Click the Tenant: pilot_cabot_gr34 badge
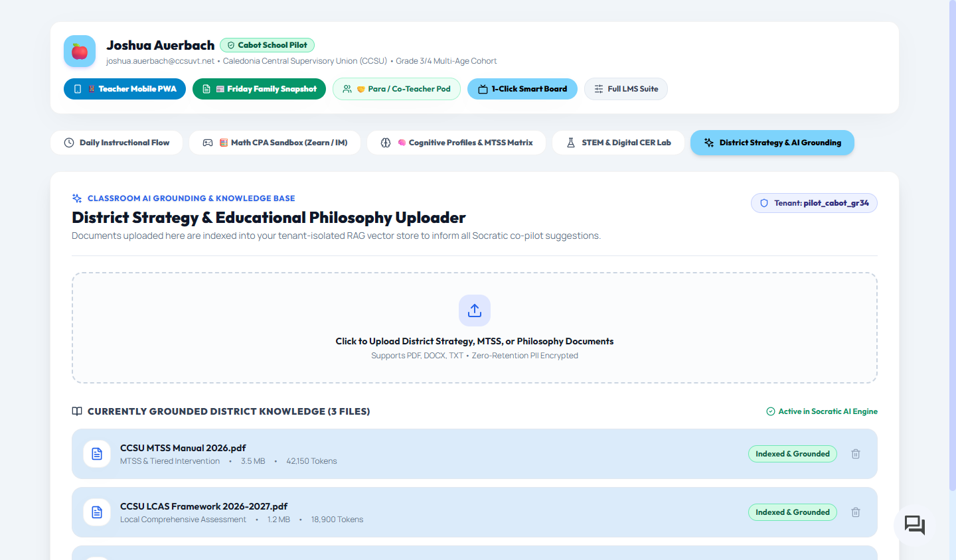The width and height of the screenshot is (956, 560). tap(814, 203)
